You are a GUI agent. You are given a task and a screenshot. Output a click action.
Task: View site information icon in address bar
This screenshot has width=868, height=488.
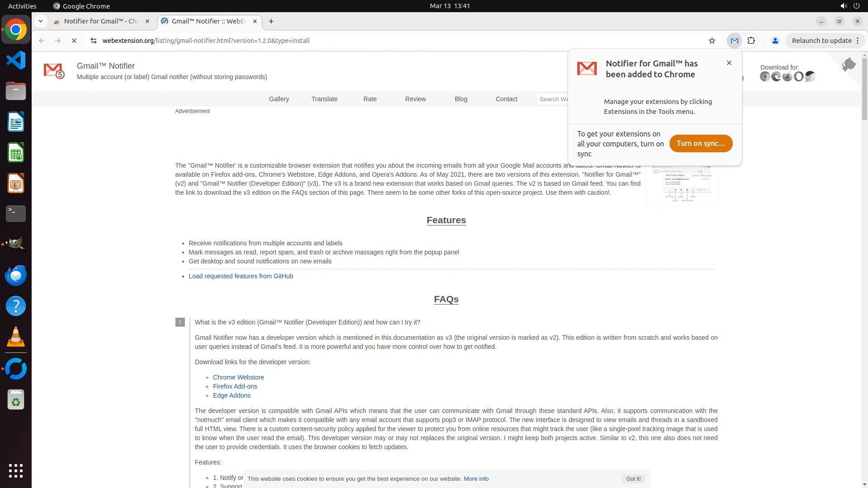pyautogui.click(x=93, y=41)
